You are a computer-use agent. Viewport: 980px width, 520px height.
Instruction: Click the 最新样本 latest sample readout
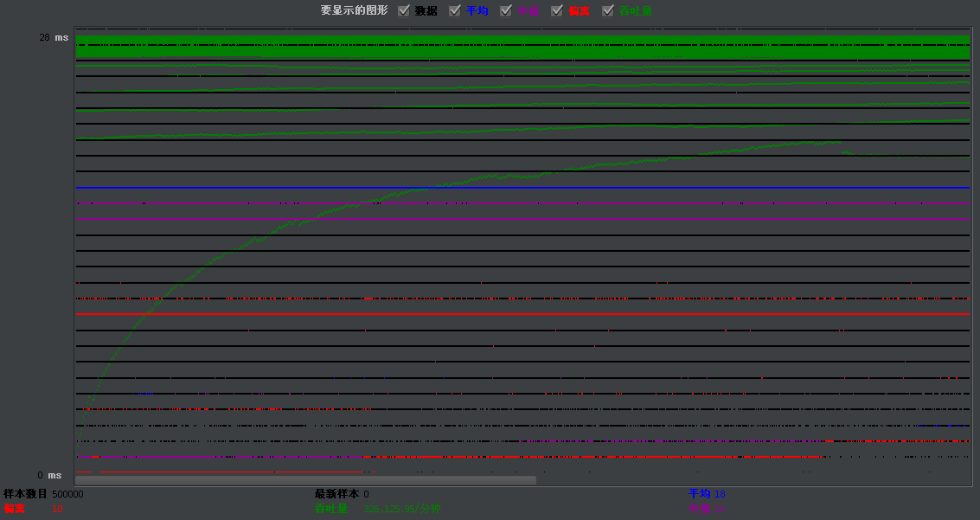coord(342,494)
